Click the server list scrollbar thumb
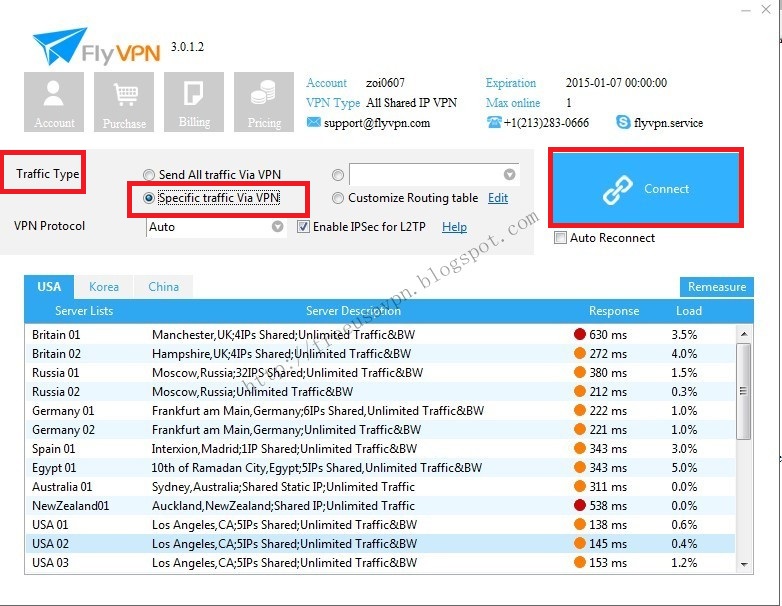 point(744,391)
